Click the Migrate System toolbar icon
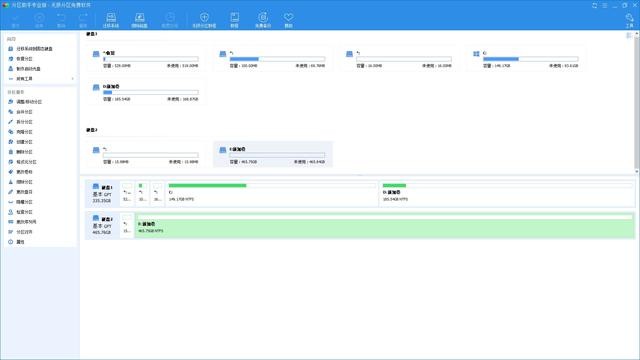This screenshot has height=360, width=640. (x=111, y=20)
